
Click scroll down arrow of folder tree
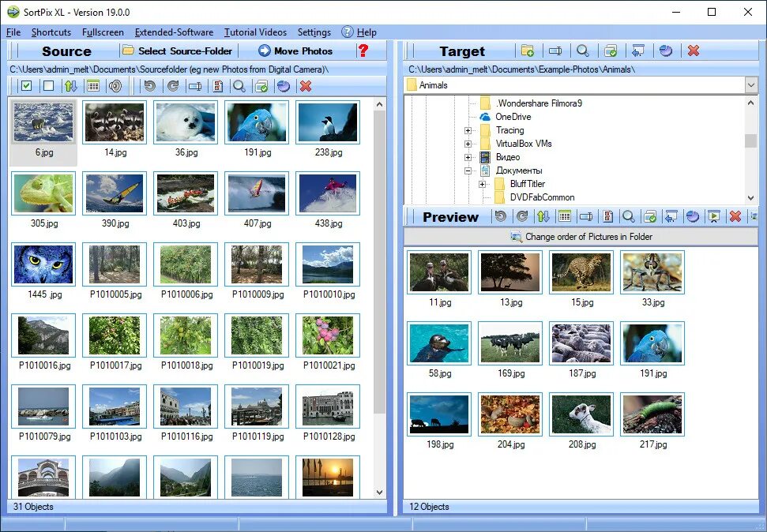(x=751, y=198)
